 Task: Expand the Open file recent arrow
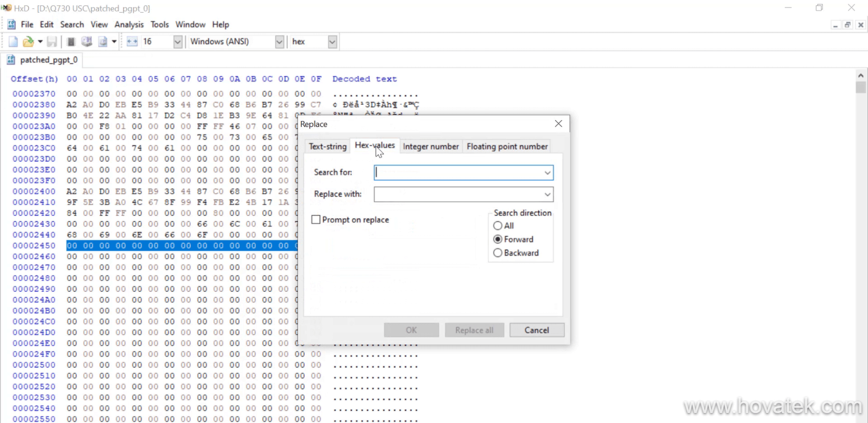[40, 42]
